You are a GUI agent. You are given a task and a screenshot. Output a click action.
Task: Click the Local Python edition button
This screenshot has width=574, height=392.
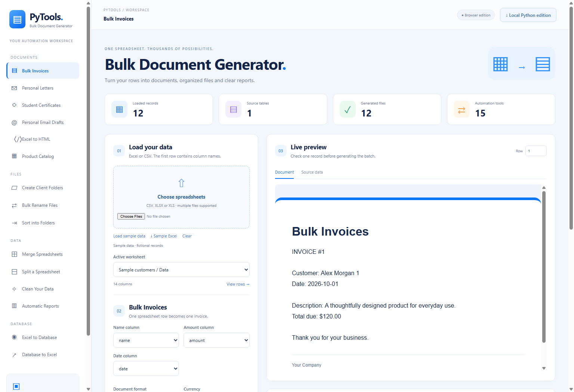(528, 15)
